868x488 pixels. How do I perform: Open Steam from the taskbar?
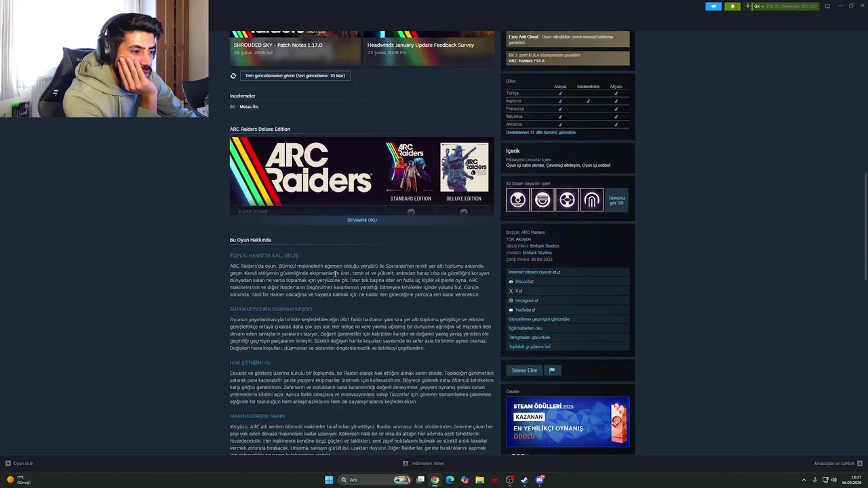pyautogui.click(x=524, y=480)
